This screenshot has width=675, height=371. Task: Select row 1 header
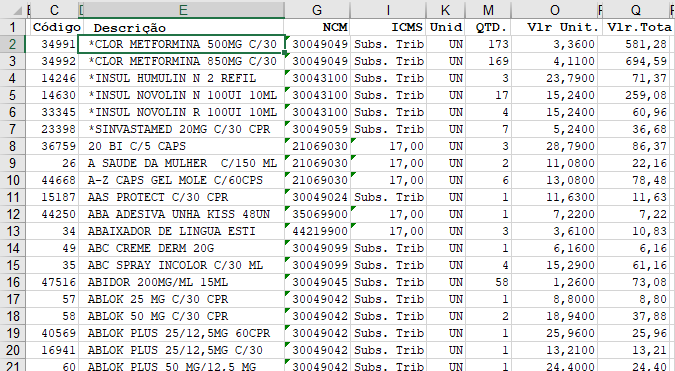pyautogui.click(x=12, y=28)
